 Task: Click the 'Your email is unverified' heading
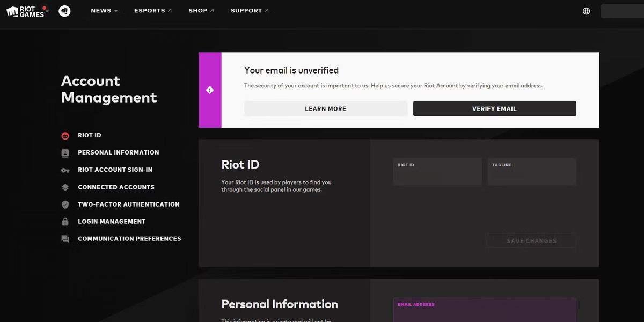(291, 70)
